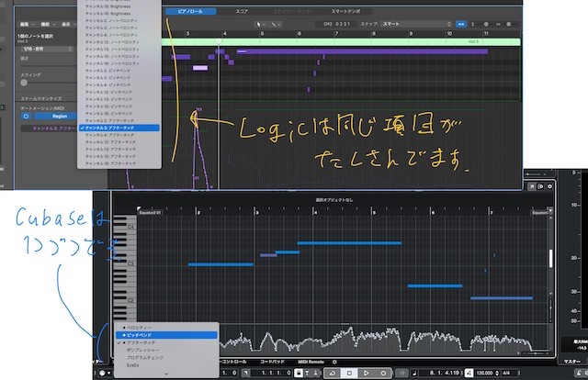Click the チャンネル3 アフター parameter button

(x=49, y=129)
